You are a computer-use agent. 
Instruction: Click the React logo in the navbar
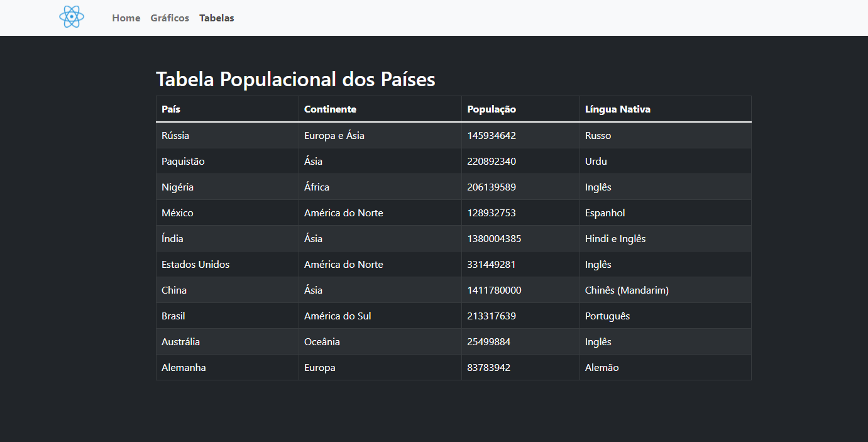coord(71,17)
